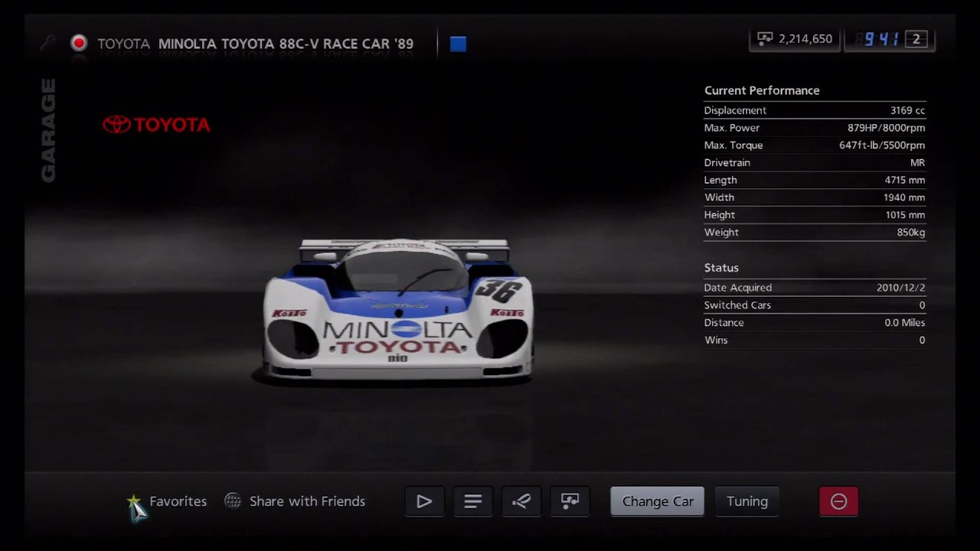This screenshot has height=551, width=980.
Task: Open the Share with Friends globe icon
Action: pos(233,501)
